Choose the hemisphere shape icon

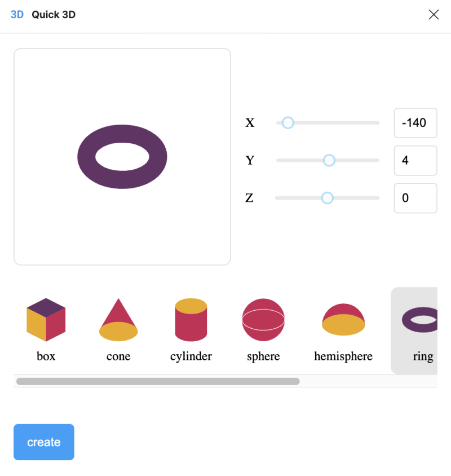coord(343,320)
